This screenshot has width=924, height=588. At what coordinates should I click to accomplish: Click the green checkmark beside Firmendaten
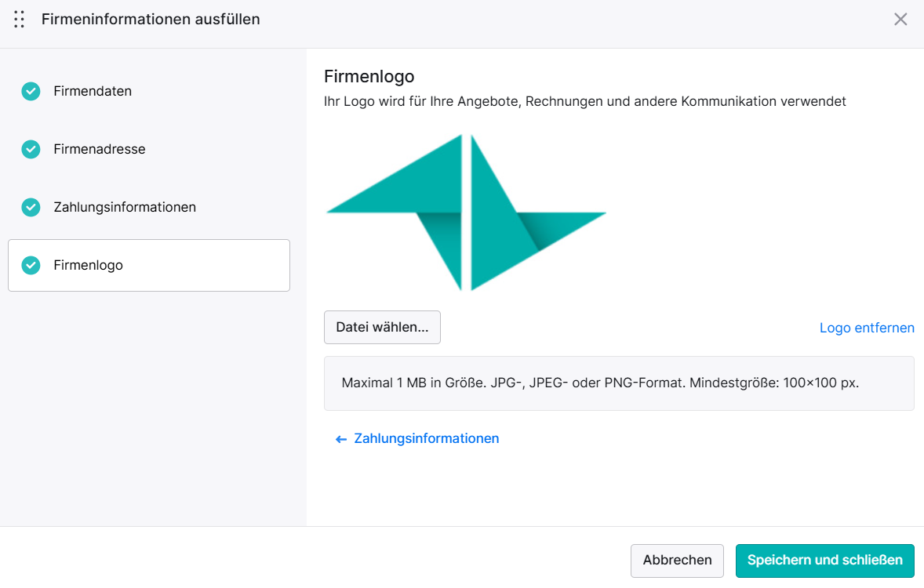pos(31,91)
